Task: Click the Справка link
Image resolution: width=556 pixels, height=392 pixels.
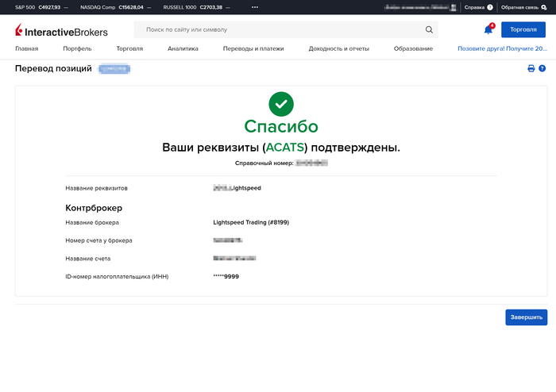Action: (x=474, y=7)
